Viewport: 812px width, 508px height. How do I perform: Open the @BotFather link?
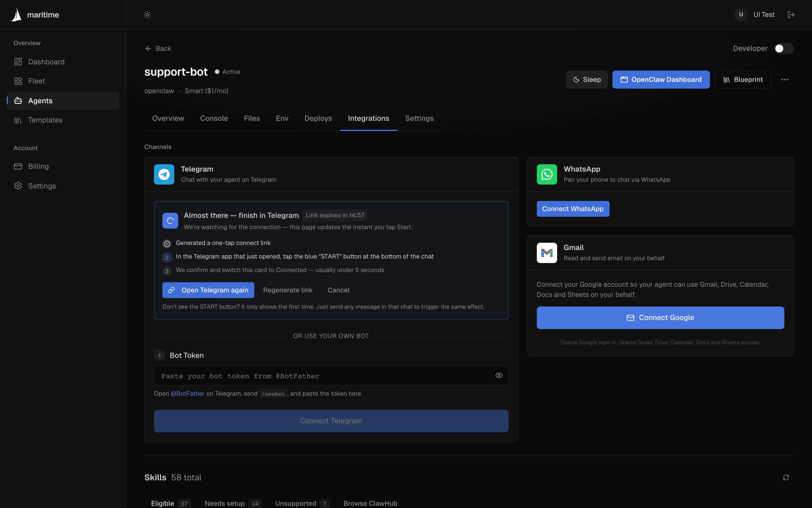[x=187, y=393]
